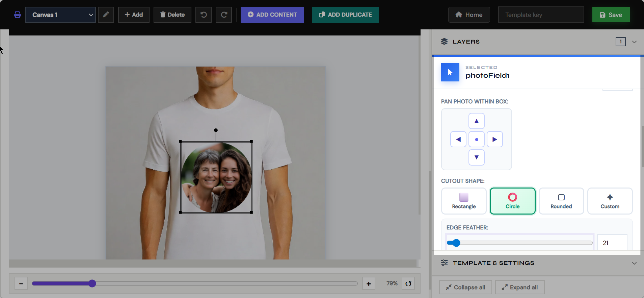The height and width of the screenshot is (298, 644).
Task: Click the undo arrow icon
Action: (x=204, y=15)
